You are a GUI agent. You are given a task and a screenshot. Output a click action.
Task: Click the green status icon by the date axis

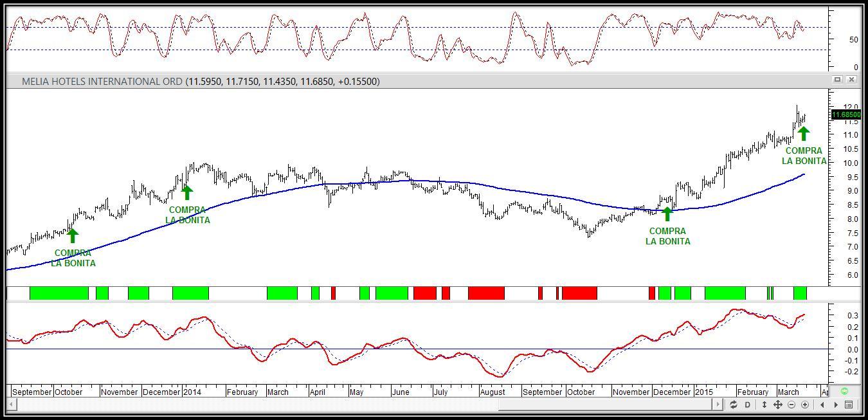point(844,391)
